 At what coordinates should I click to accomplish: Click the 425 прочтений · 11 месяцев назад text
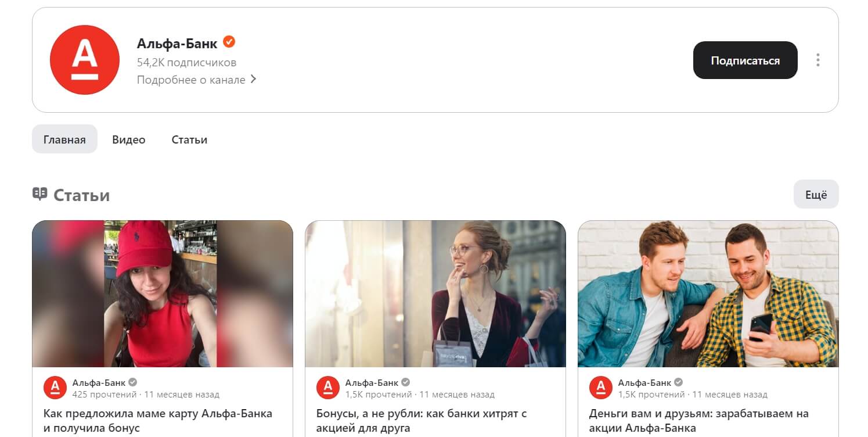tap(146, 395)
